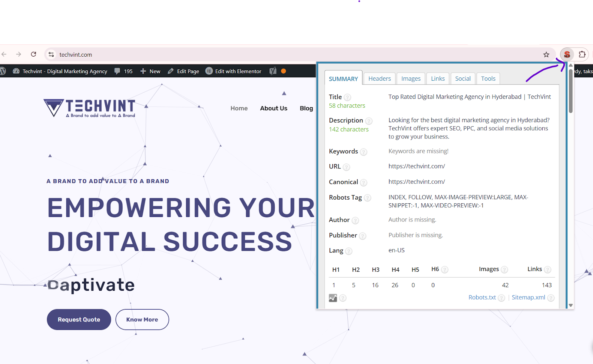Image resolution: width=593 pixels, height=364 pixels.
Task: Bookmark this page with the star icon
Action: coord(546,54)
